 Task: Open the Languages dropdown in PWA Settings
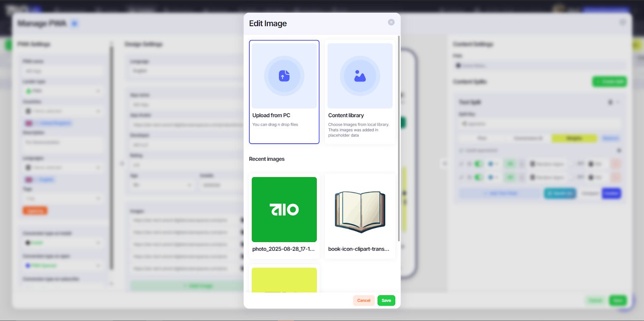tap(62, 168)
